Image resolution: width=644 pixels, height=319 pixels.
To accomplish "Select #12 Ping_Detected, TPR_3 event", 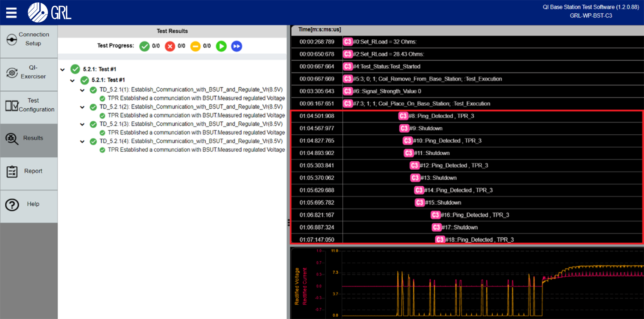I will click(454, 165).
